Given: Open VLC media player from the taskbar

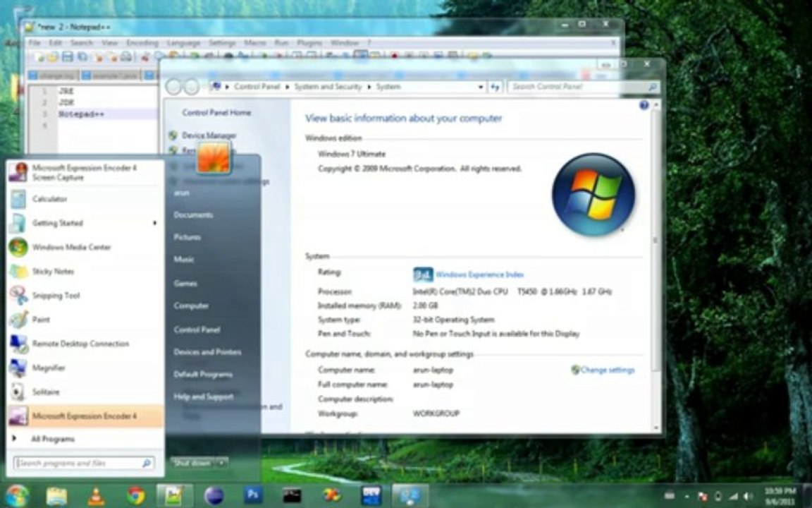Looking at the screenshot, I should tap(96, 496).
